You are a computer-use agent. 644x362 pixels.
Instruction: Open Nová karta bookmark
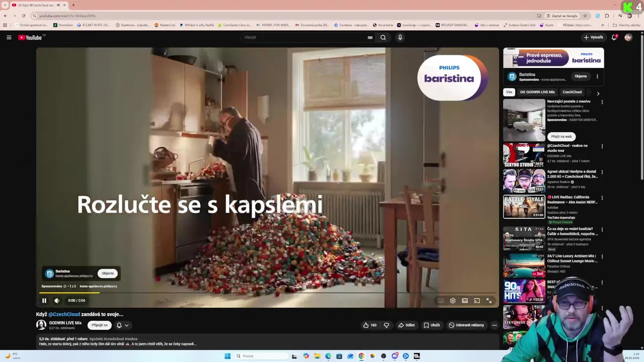tap(383, 25)
